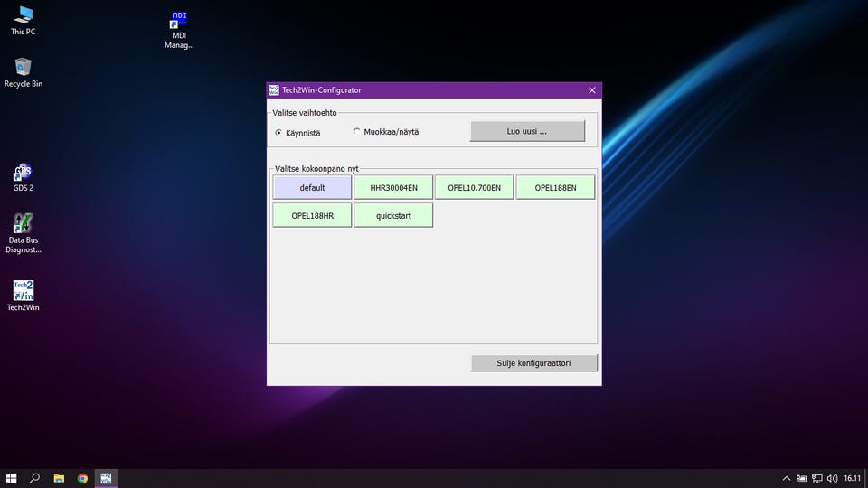Check the battery tray icon

(802, 479)
